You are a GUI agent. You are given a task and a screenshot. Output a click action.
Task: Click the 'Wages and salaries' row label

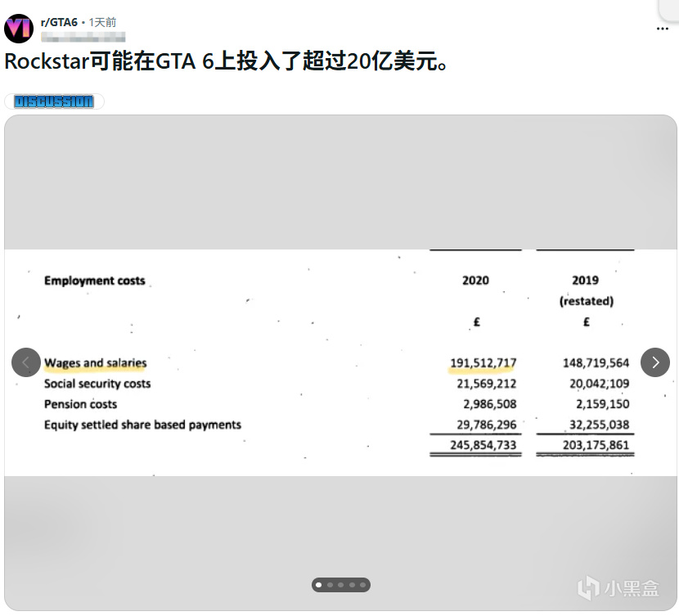click(x=95, y=362)
